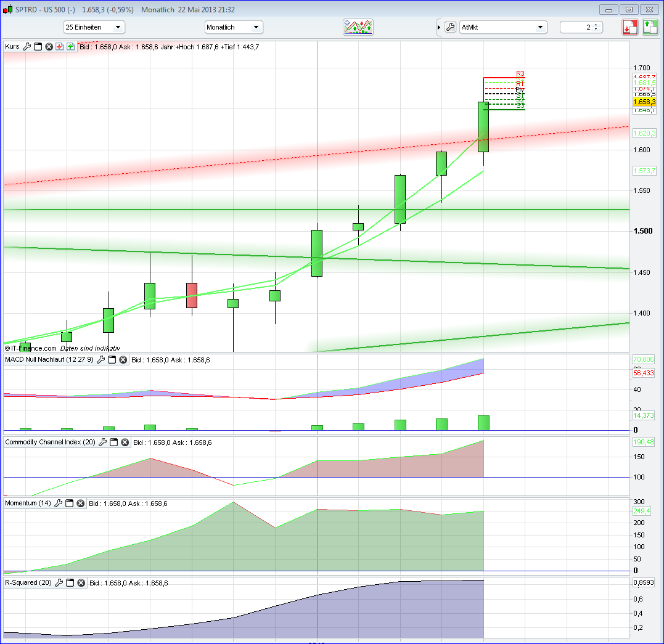Detach the MACD Null Nachlauf panel
The image size is (664, 644).
tap(112, 360)
